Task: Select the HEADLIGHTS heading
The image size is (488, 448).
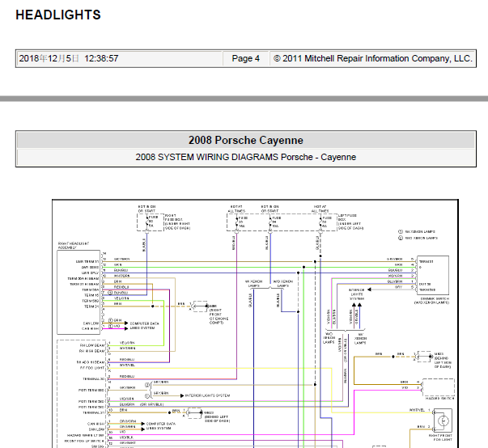Action: [58, 15]
